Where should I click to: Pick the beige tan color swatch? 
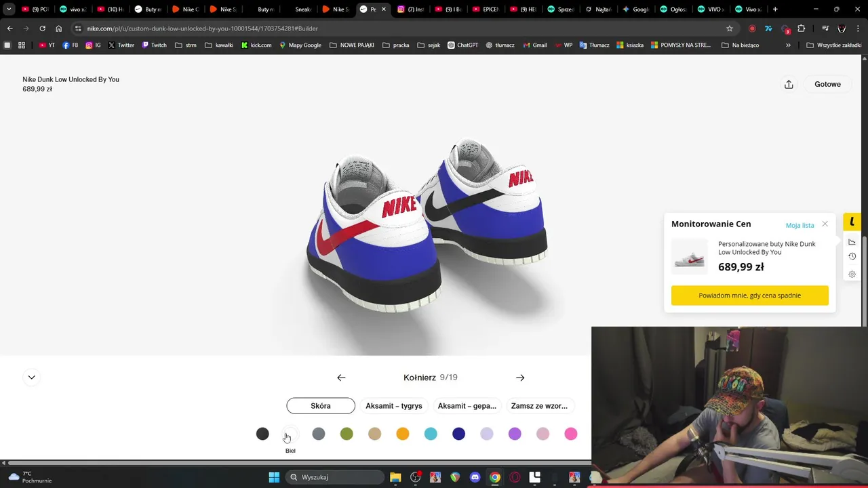(x=374, y=434)
